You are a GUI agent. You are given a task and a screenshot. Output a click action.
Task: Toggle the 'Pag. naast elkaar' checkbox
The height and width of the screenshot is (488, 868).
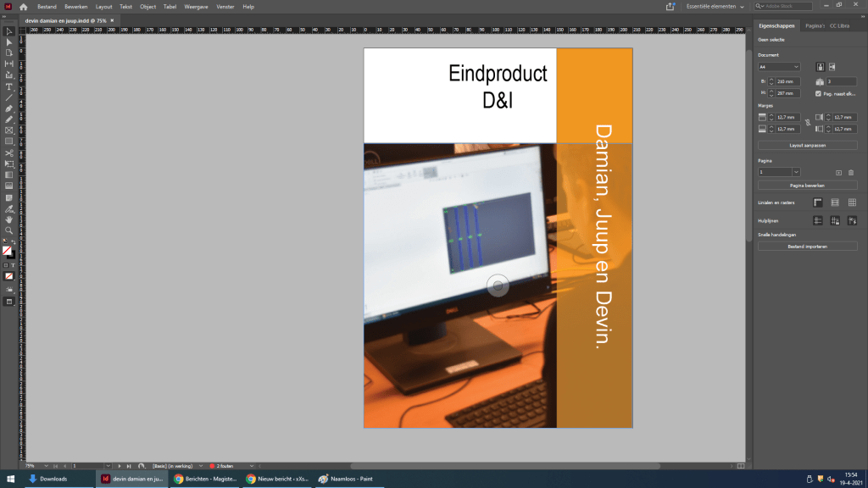pyautogui.click(x=818, y=93)
